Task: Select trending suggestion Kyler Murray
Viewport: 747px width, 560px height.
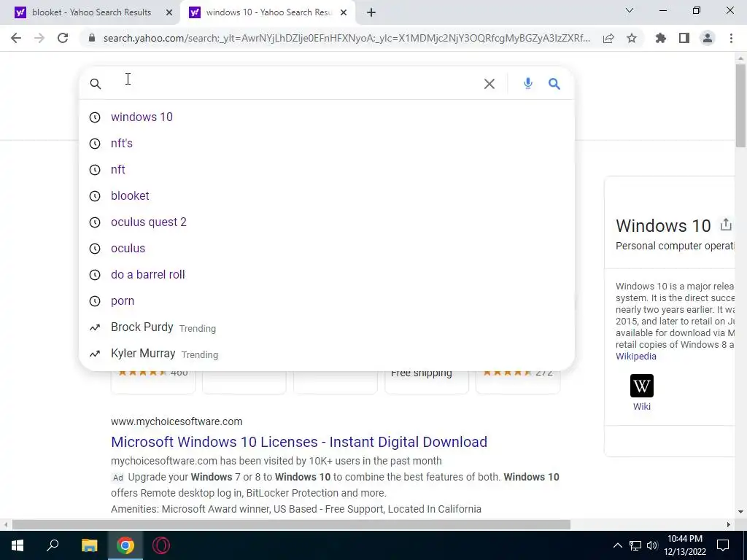Action: coord(326,354)
